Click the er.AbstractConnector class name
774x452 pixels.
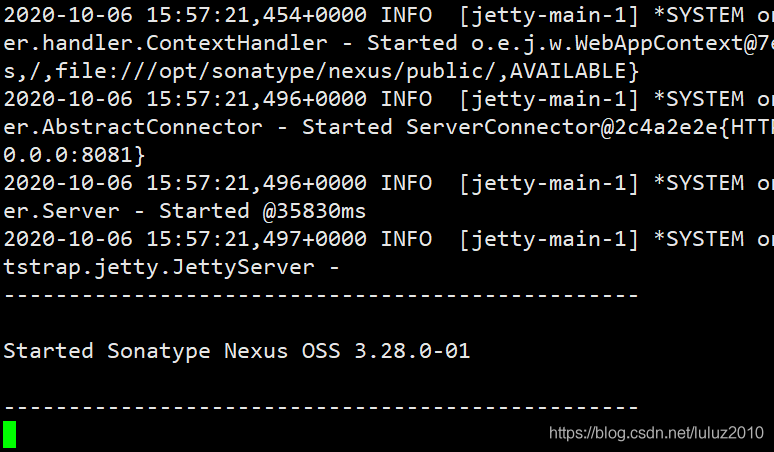click(132, 127)
